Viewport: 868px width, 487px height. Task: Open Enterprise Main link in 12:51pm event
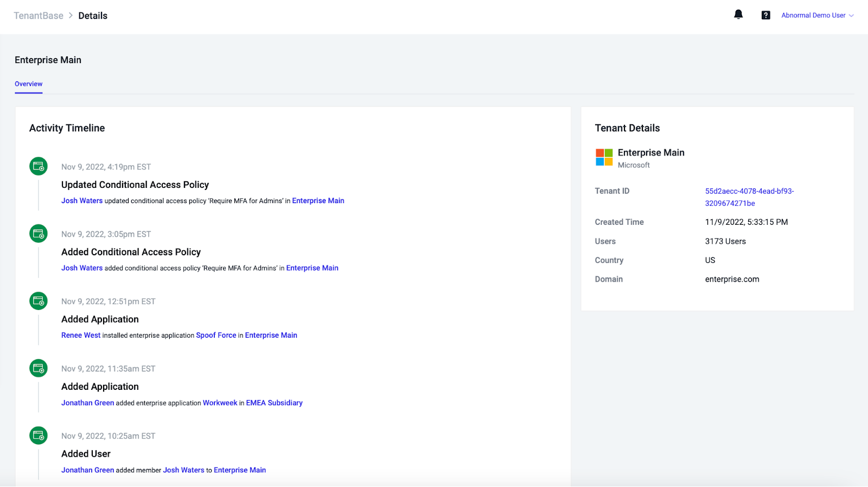pos(271,336)
